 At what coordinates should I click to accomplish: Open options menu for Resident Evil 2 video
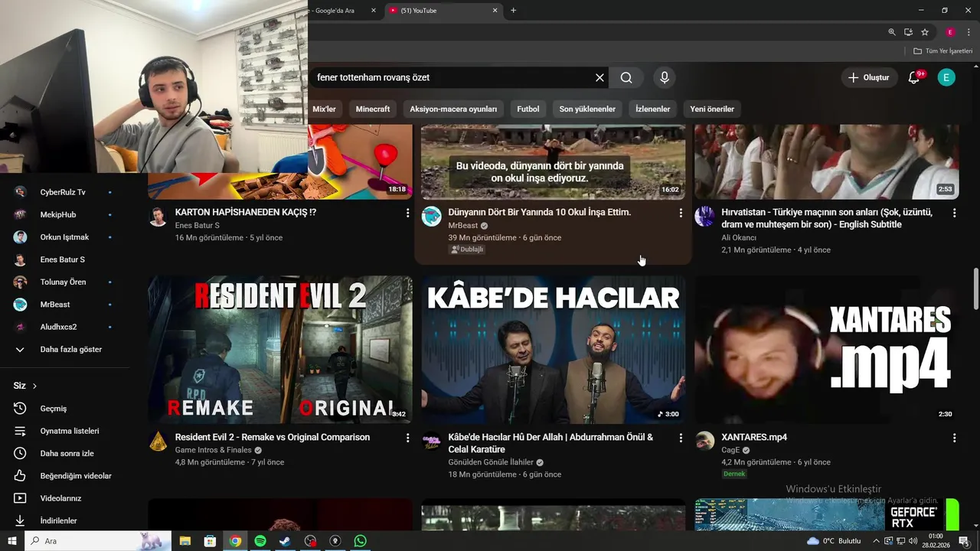click(x=407, y=438)
